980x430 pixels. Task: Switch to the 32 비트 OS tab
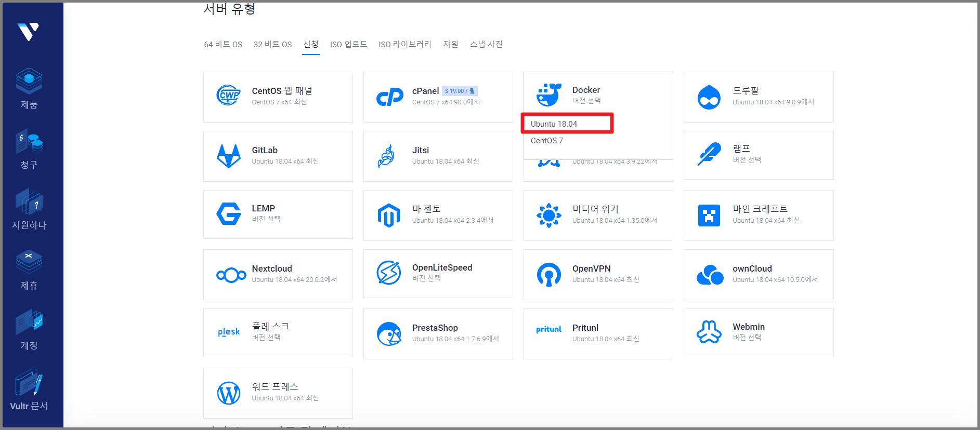(x=272, y=44)
